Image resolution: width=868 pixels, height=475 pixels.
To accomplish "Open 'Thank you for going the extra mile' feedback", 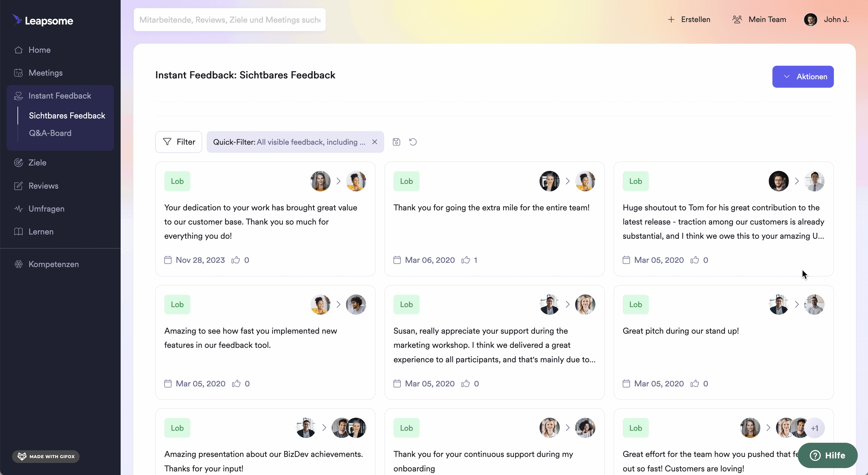I will (491, 208).
